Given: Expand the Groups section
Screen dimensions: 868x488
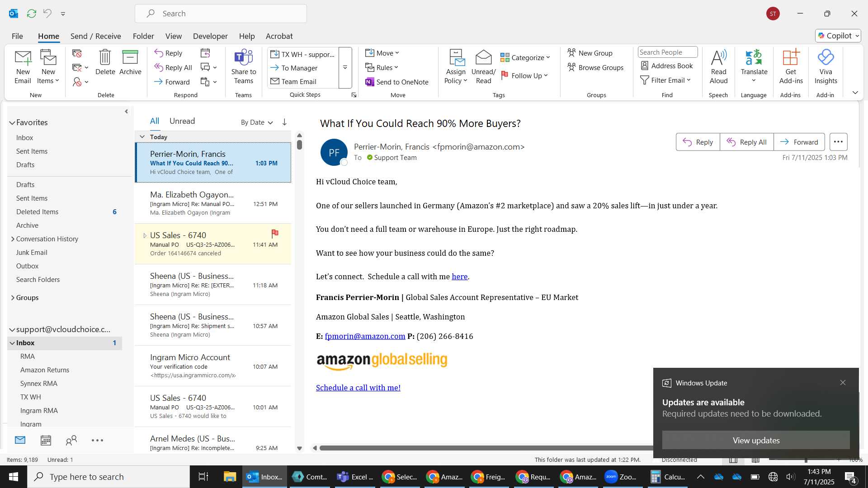Looking at the screenshot, I should tap(13, 298).
